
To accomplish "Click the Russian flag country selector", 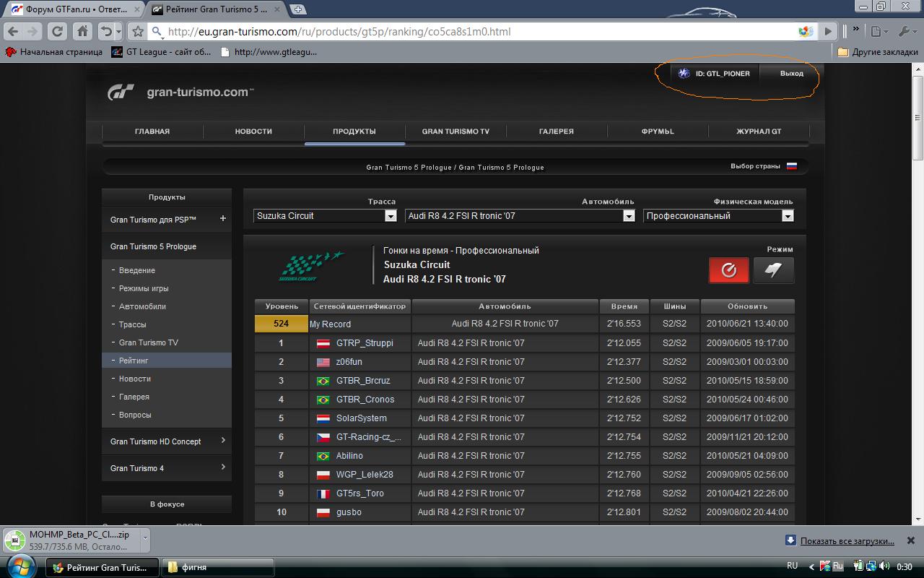I will point(792,166).
